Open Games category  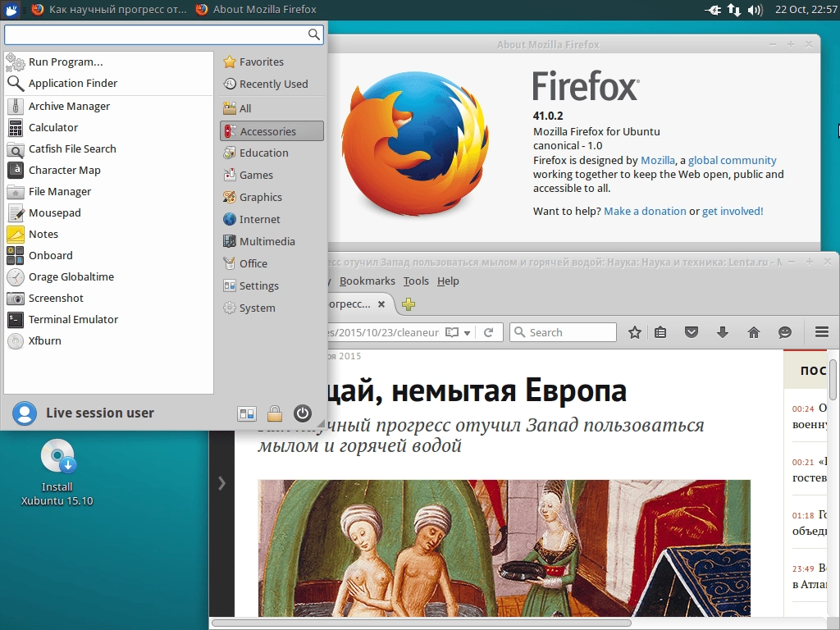[272, 176]
